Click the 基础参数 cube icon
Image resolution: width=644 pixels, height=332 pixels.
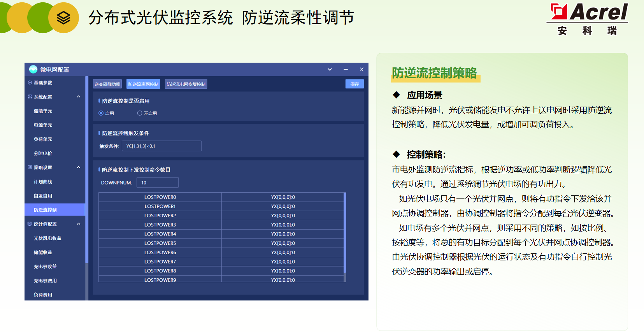[x=30, y=83]
